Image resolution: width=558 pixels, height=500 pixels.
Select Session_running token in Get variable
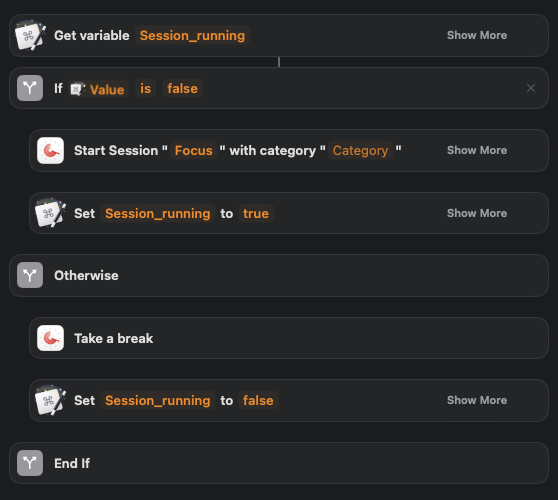(x=192, y=35)
